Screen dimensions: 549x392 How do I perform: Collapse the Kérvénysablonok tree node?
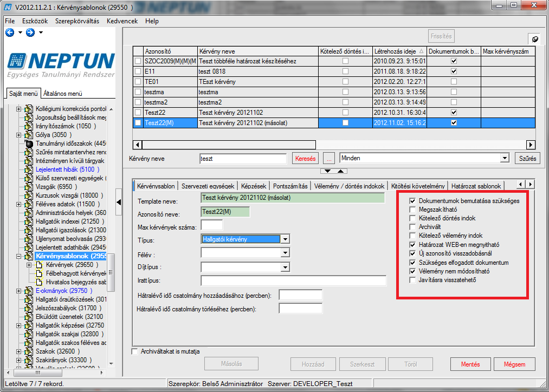click(18, 256)
